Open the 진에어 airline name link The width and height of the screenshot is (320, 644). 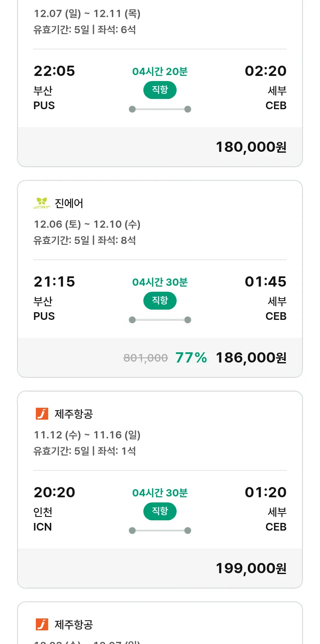pos(69,203)
